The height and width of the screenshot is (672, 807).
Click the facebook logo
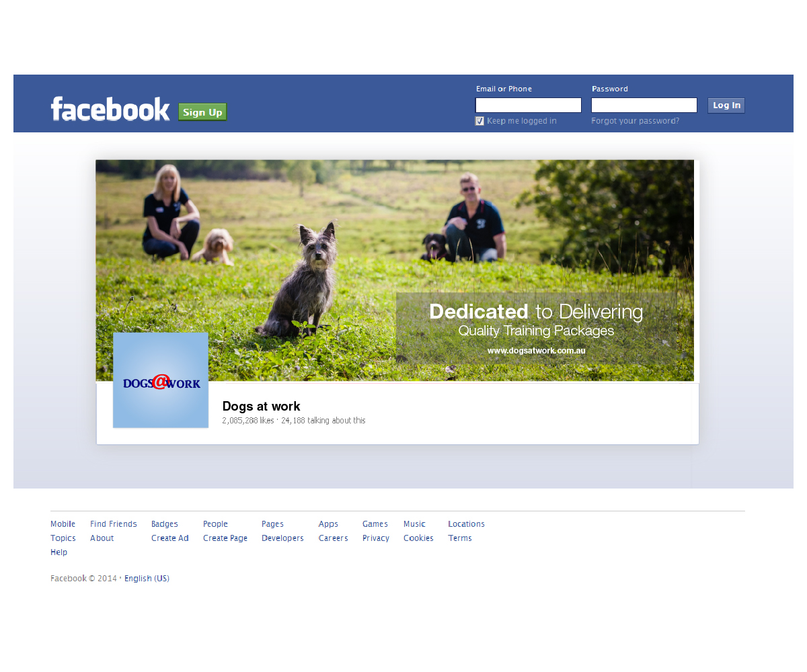[110, 109]
